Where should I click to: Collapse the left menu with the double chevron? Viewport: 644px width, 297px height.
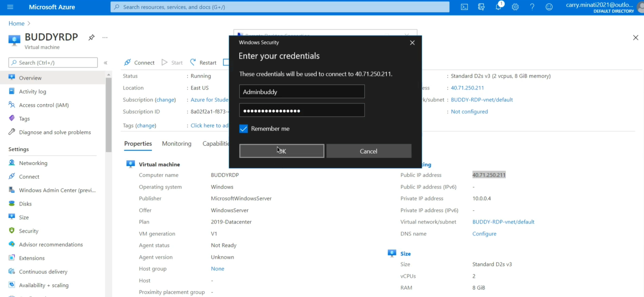pyautogui.click(x=105, y=63)
